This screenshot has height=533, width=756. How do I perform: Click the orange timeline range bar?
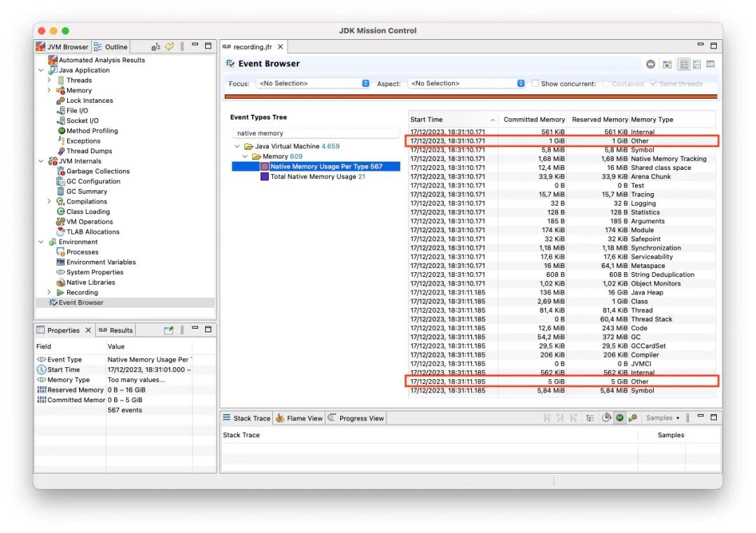(471, 97)
